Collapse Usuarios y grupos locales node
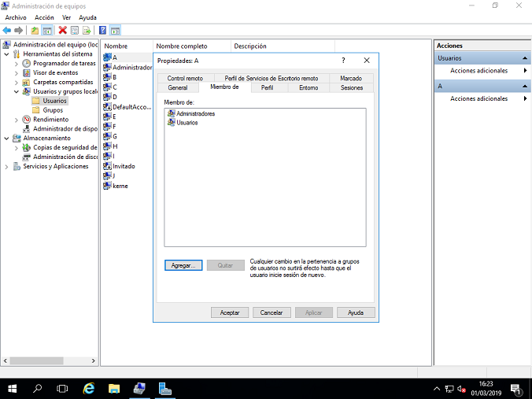 pyautogui.click(x=17, y=91)
